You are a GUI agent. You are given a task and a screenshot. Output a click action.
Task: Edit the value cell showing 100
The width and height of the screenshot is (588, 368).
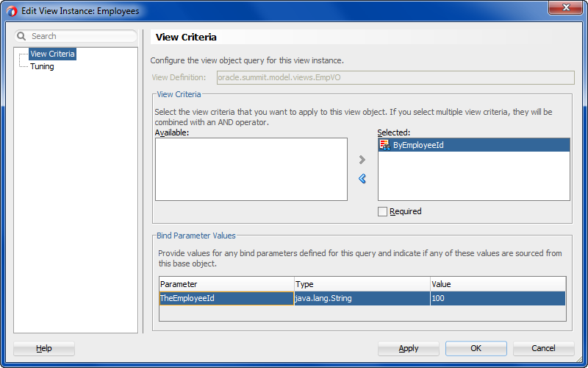pos(498,298)
